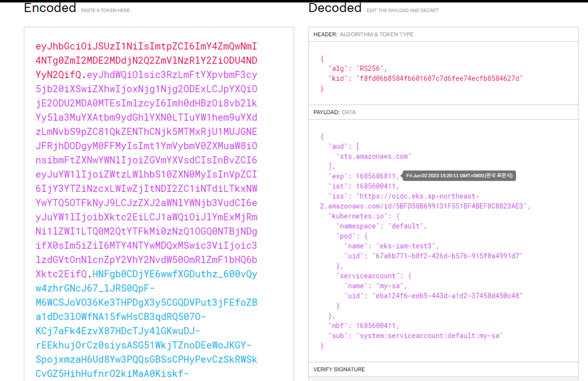Viewport: 588px width, 381px height.
Task: Click the nbf value 1685600411
Action: click(375, 326)
